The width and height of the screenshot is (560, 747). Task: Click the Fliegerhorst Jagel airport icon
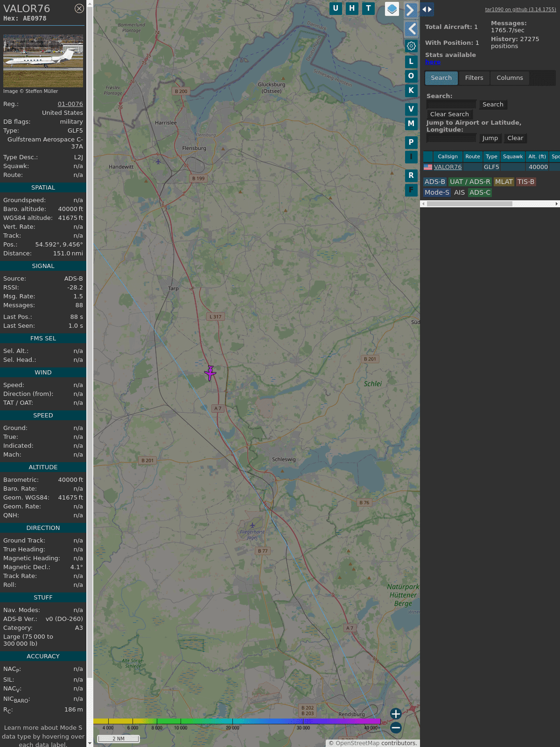pyautogui.click(x=252, y=526)
